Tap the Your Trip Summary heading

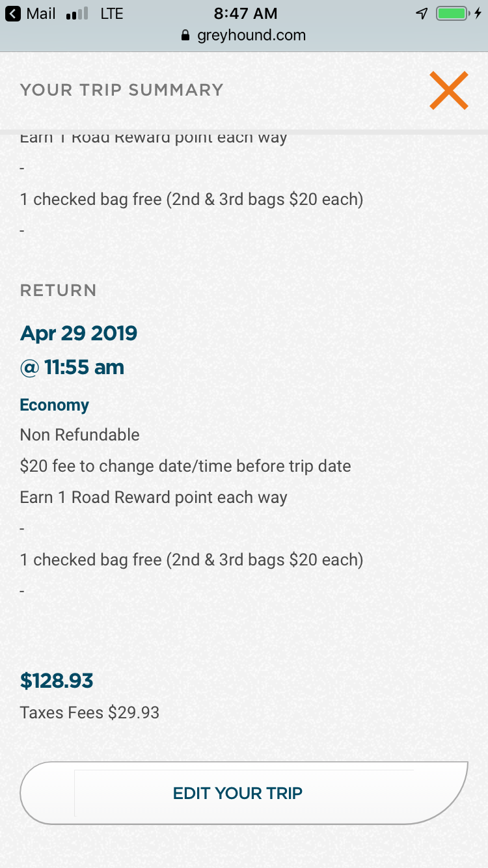pyautogui.click(x=122, y=90)
